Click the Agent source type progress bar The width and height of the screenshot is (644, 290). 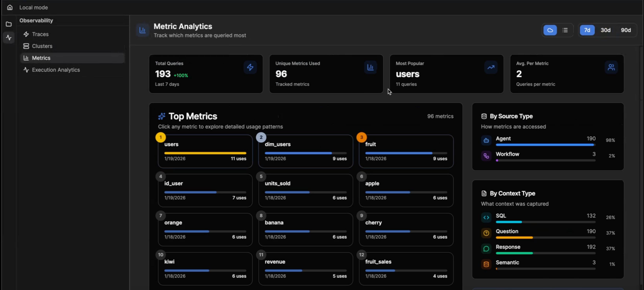(545, 145)
